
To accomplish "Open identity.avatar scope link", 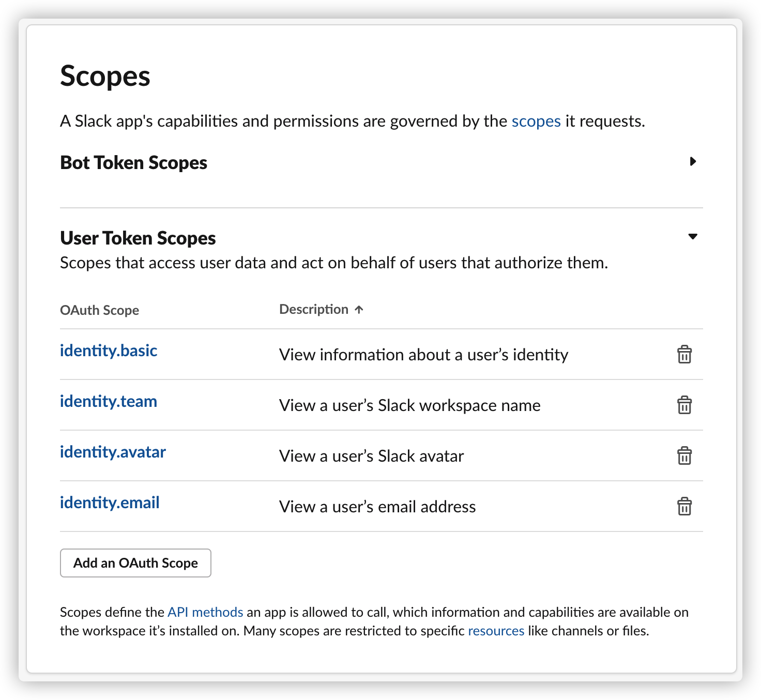I will click(x=113, y=452).
